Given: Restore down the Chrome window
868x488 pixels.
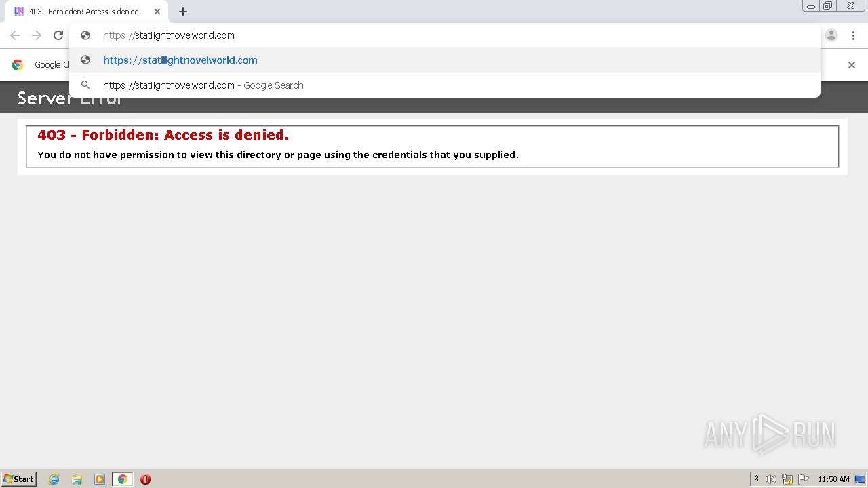Looking at the screenshot, I should tap(828, 6).
